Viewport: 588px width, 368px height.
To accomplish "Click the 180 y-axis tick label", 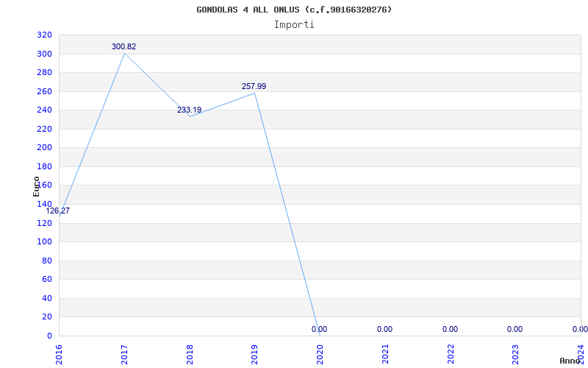I will [x=44, y=167].
